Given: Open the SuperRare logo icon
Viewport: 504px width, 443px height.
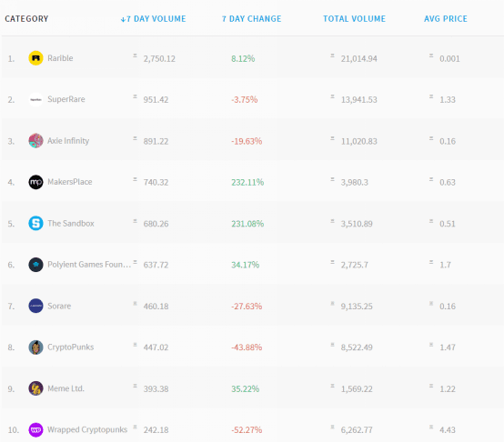Looking at the screenshot, I should coord(35,99).
